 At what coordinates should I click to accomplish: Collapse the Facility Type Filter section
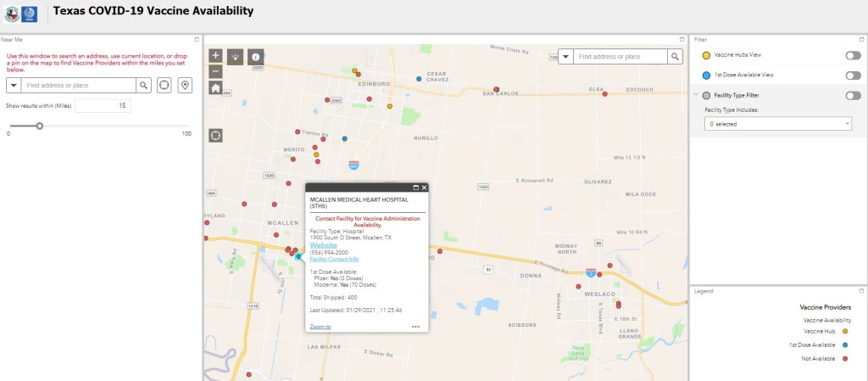(x=696, y=96)
